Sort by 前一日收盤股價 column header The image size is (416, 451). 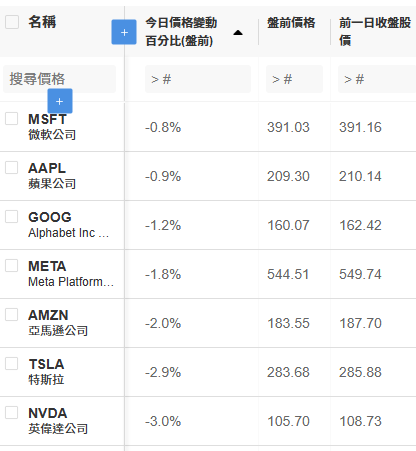pyautogui.click(x=375, y=32)
